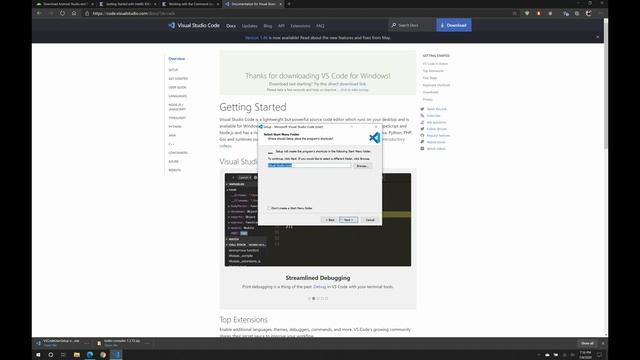This screenshot has height=360, width=640.
Task: Open the Updates navigation item
Action: click(x=249, y=26)
